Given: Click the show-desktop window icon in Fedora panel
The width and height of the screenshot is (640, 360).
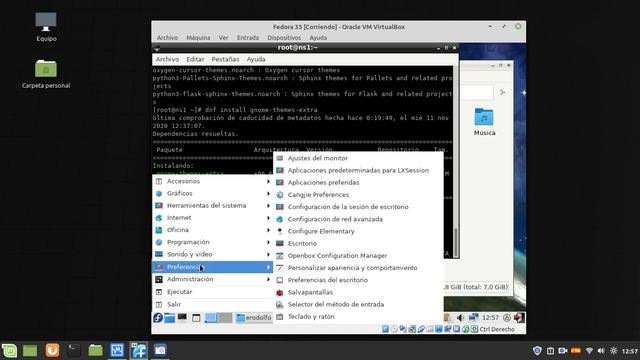Looking at the screenshot, I should click(x=196, y=318).
